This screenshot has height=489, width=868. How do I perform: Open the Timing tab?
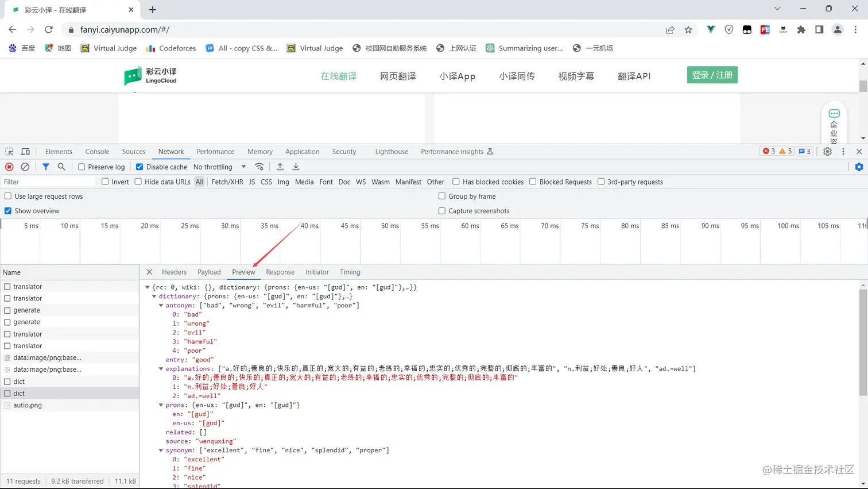click(350, 272)
